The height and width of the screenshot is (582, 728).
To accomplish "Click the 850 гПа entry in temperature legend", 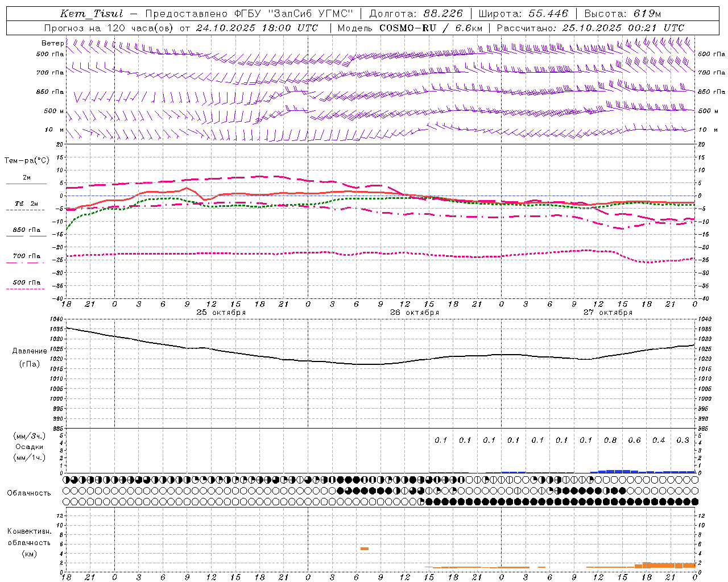I will [27, 230].
